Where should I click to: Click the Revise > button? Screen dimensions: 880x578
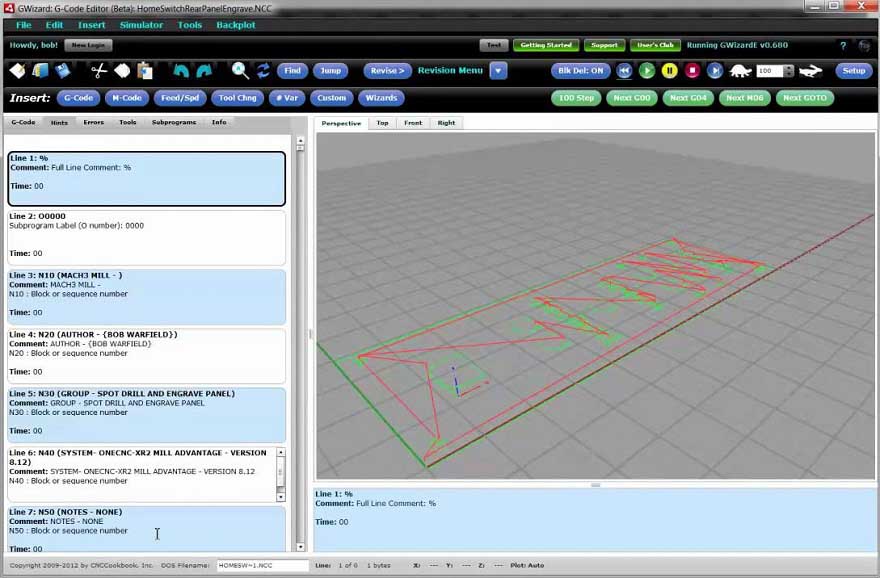point(387,71)
